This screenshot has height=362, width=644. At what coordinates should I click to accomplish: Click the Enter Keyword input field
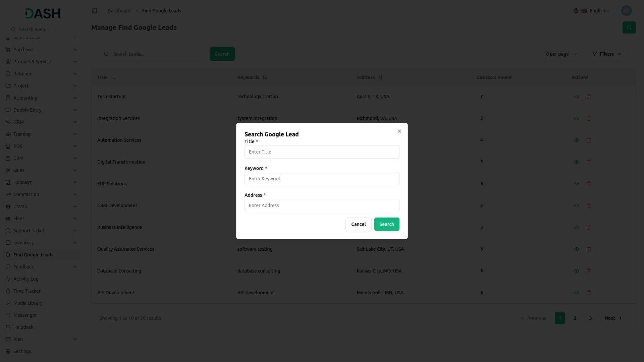tap(322, 179)
